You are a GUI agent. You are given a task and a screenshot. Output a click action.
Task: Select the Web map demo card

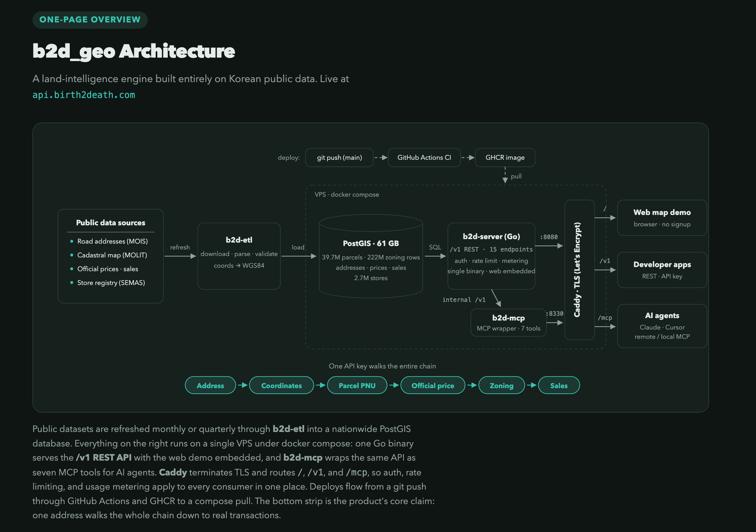(x=662, y=218)
